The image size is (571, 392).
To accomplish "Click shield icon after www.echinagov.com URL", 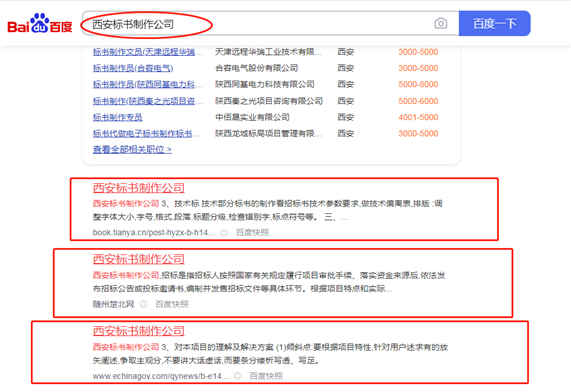I will tap(237, 376).
